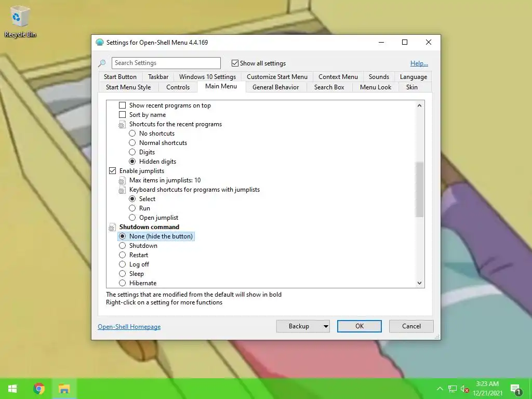Choose the Digits radio option
The width and height of the screenshot is (532, 399).
[x=132, y=152]
